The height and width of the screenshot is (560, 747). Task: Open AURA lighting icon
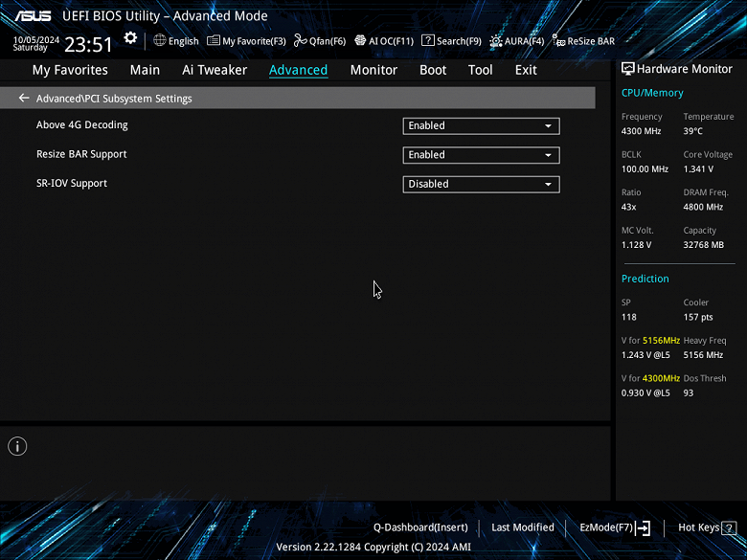point(496,41)
